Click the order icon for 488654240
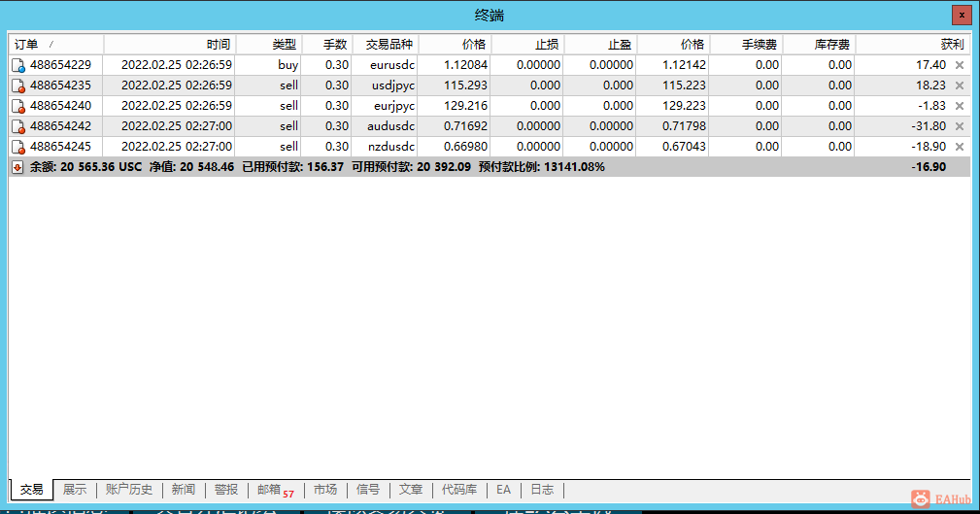Image resolution: width=980 pixels, height=514 pixels. pyautogui.click(x=18, y=106)
